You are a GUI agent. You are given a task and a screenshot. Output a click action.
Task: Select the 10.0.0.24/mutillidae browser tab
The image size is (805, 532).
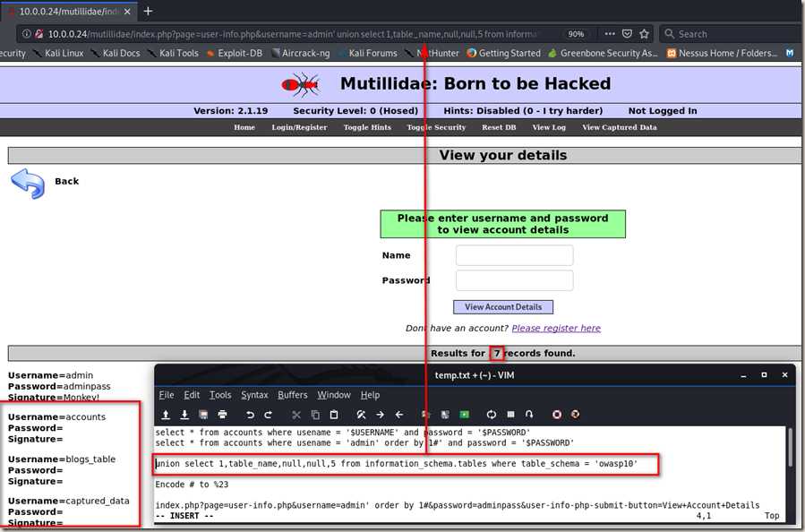click(69, 12)
